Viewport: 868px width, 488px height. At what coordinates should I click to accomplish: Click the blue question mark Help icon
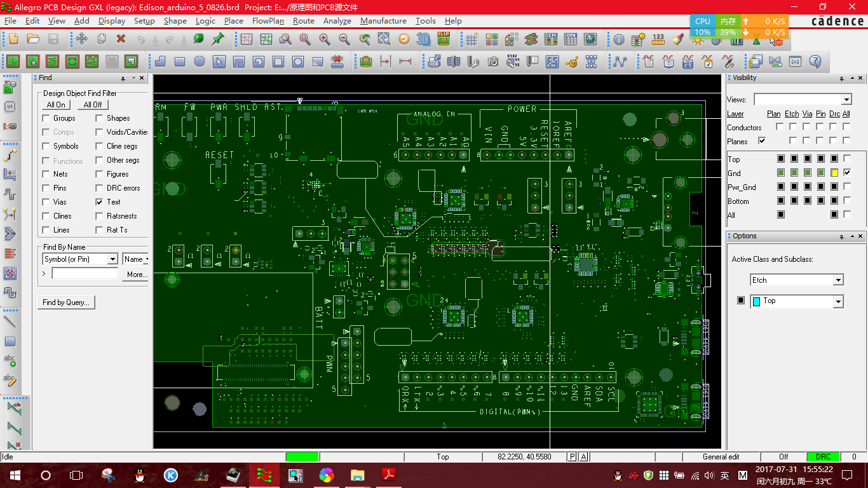[815, 62]
